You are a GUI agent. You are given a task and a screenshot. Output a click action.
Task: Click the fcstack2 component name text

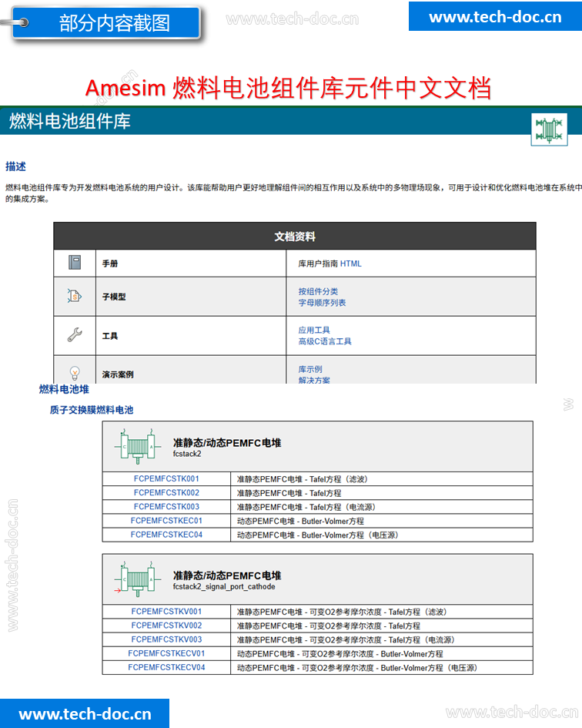point(187,454)
